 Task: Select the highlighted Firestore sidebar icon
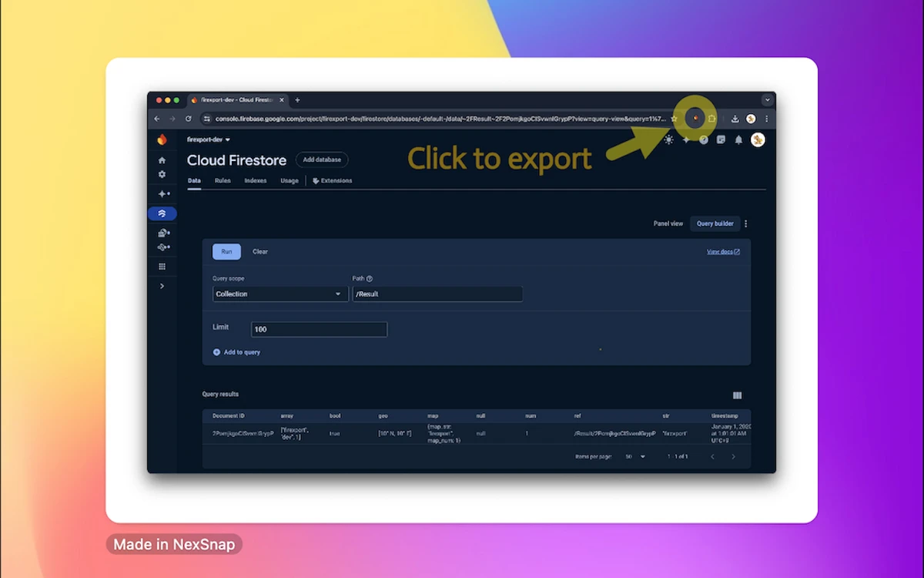[x=162, y=213]
